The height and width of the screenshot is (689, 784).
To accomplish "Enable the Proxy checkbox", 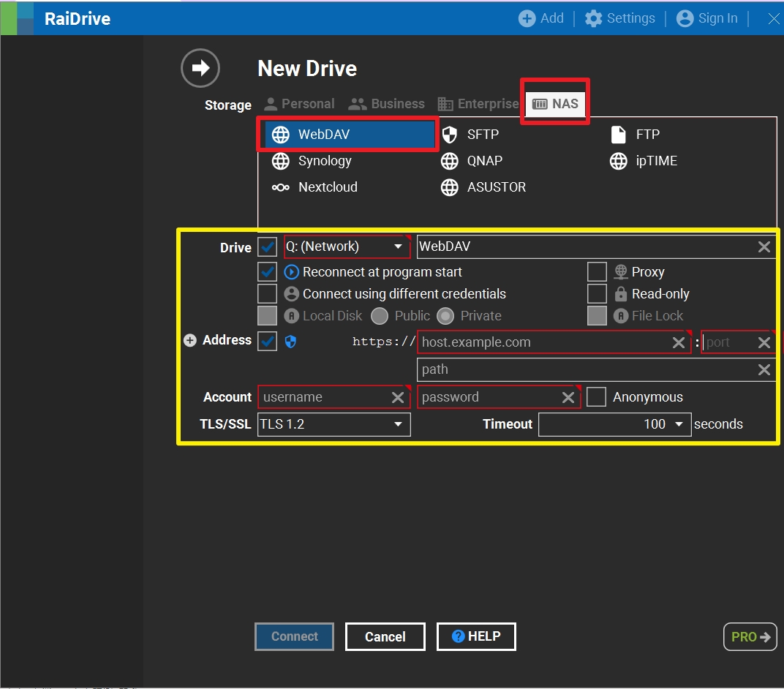I will 597,272.
